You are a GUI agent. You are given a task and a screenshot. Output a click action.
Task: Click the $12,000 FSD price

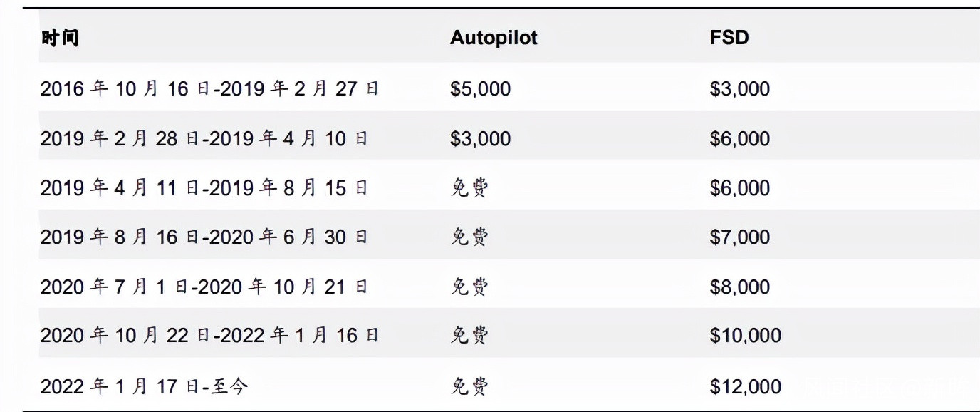point(745,386)
